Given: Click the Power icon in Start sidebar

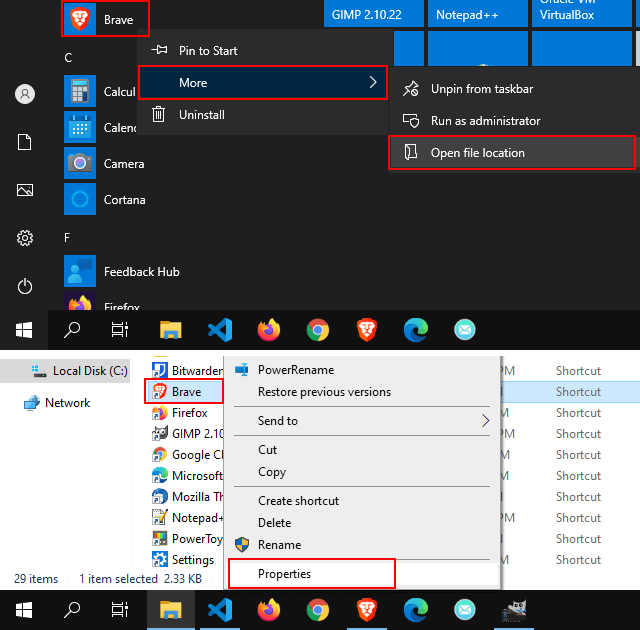Looking at the screenshot, I should pos(24,286).
